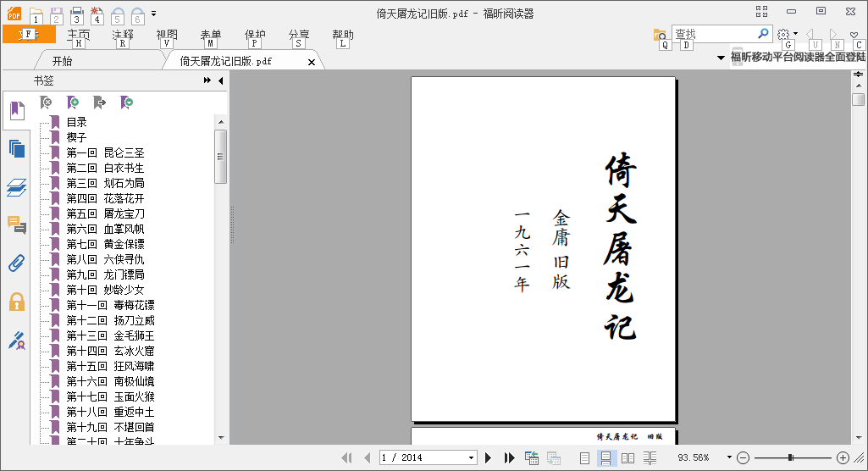
Task: Click the delete bookmark icon
Action: pos(47,103)
